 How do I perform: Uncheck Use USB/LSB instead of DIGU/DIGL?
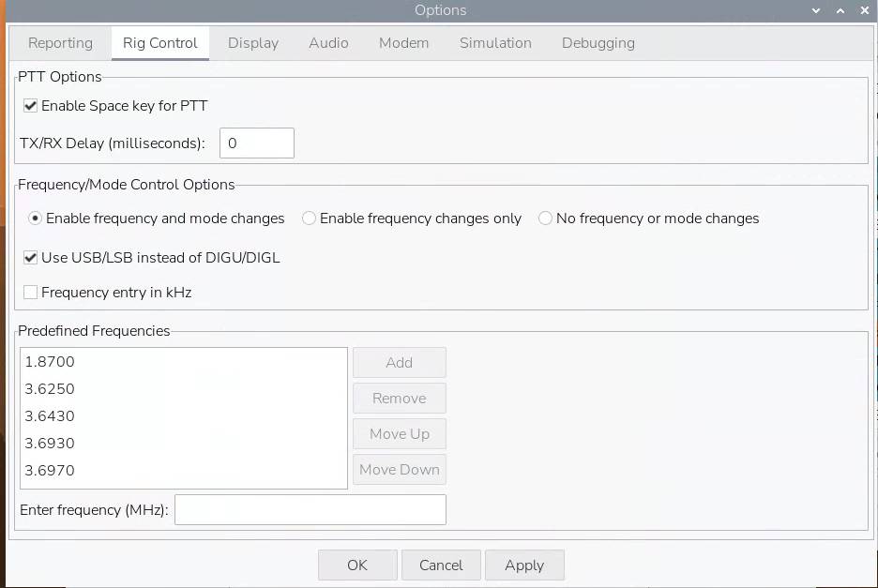[x=31, y=258]
